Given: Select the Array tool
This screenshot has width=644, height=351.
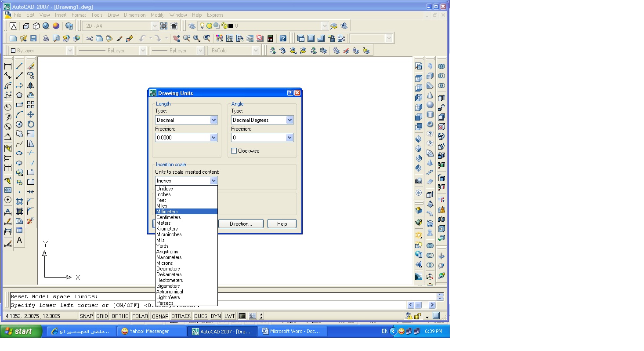Looking at the screenshot, I should (x=31, y=105).
